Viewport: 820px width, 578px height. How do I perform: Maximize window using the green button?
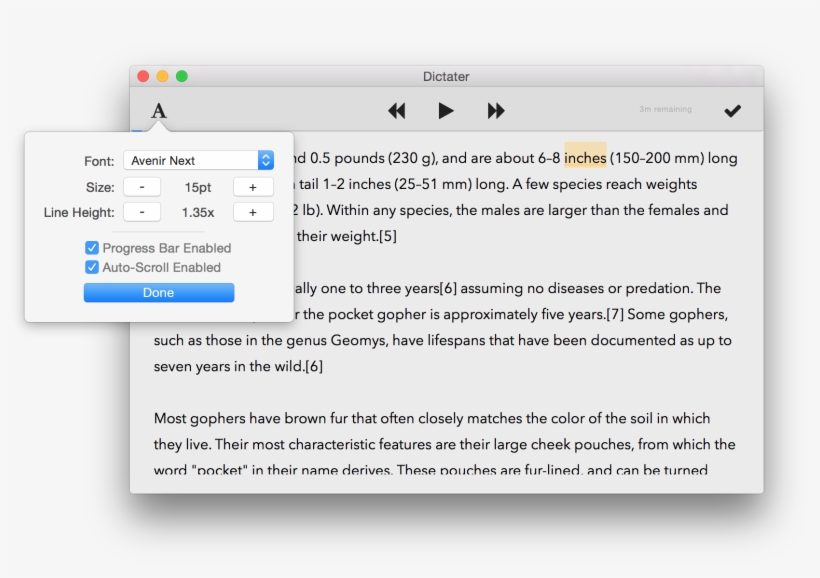(x=181, y=76)
